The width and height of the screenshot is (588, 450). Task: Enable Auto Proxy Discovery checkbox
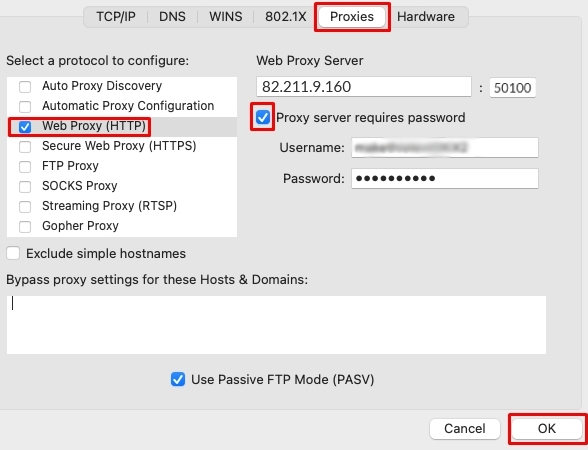tap(25, 87)
